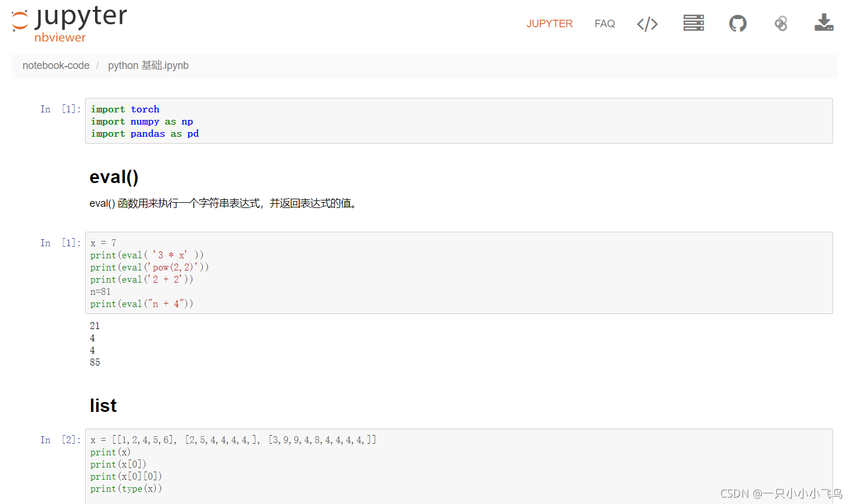This screenshot has width=851, height=504.
Task: Download the python 基础.ipynb notebook
Action: [x=824, y=23]
